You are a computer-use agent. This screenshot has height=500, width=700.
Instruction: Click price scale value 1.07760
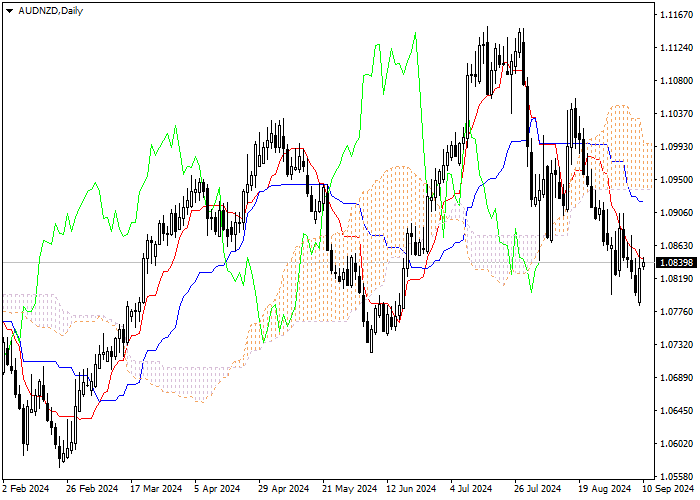coord(676,312)
